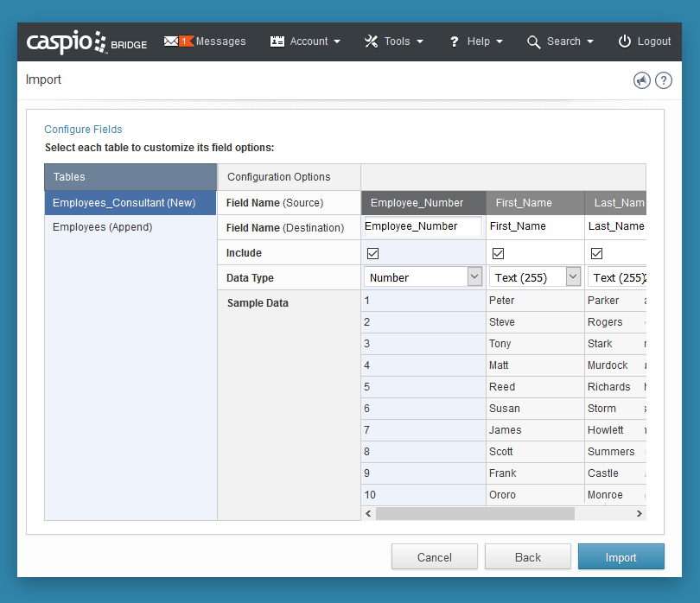The height and width of the screenshot is (603, 700).
Task: Toggle Include checkbox for Last_Name
Action: click(597, 253)
